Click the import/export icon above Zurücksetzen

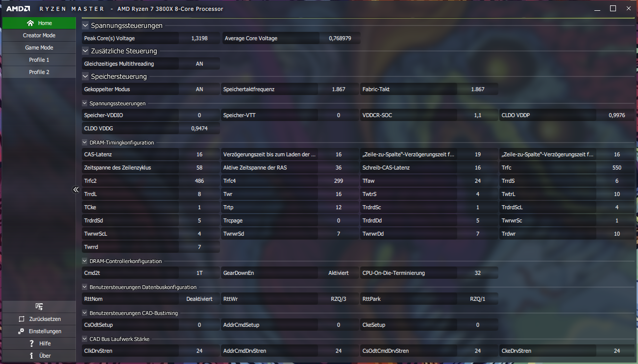point(39,307)
